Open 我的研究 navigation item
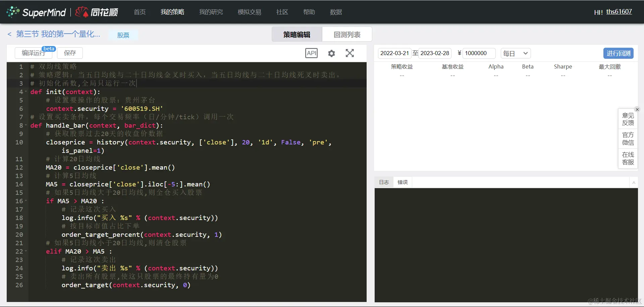 [x=211, y=12]
